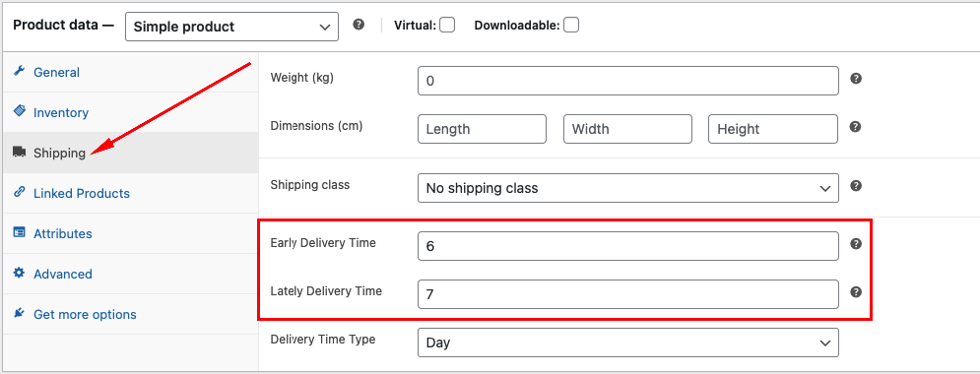Click the Shipping class help icon
This screenshot has height=374, width=980.
tap(856, 186)
